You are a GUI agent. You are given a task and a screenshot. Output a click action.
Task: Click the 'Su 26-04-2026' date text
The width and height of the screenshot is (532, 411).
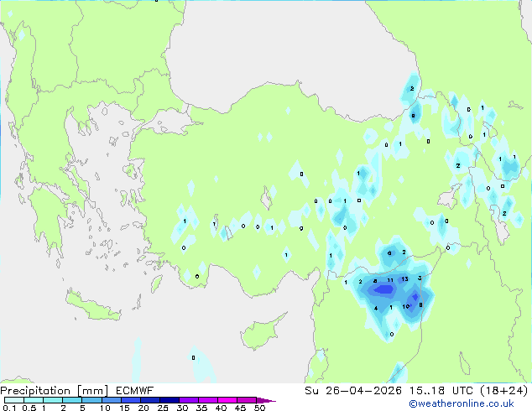click(x=353, y=391)
